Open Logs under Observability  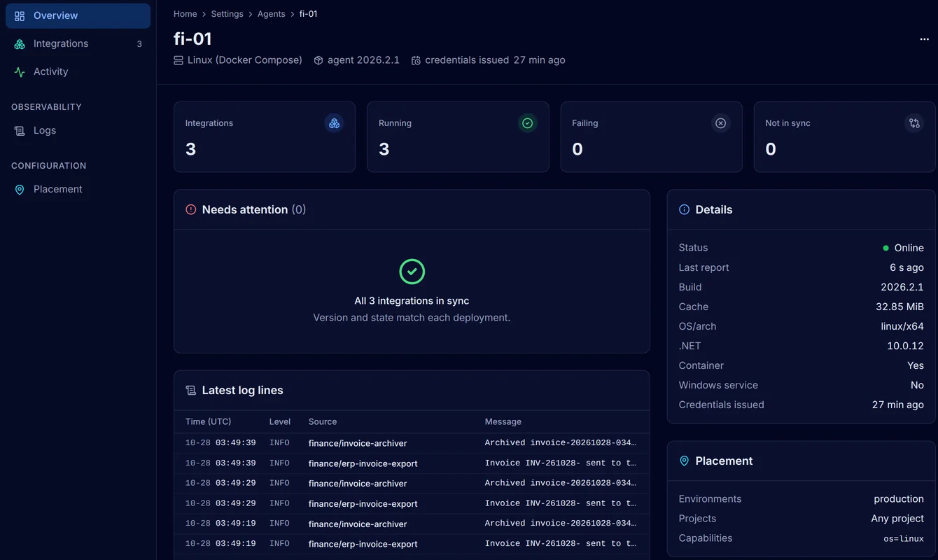point(78,130)
